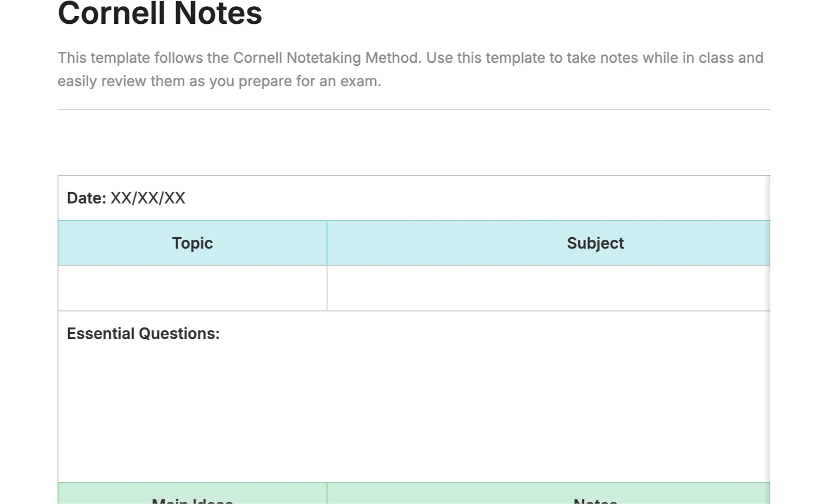Image resolution: width=826 pixels, height=504 pixels.
Task: Click the empty cell below Subject
Action: pyautogui.click(x=548, y=289)
